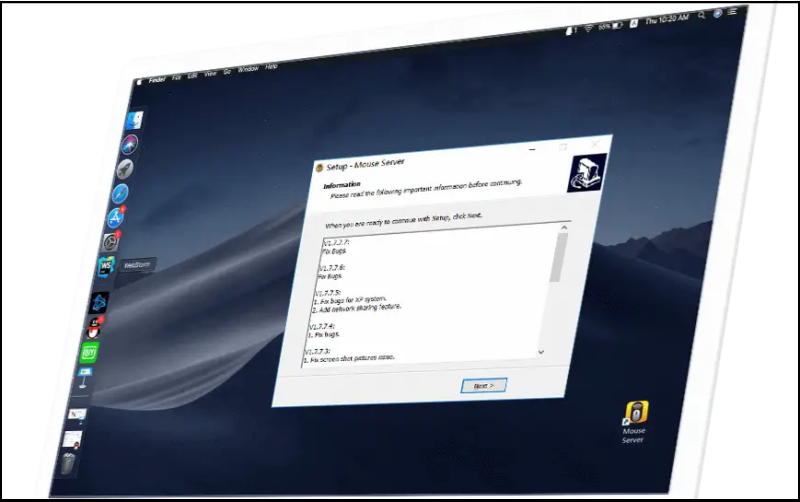Minimize the Setup - Mouse Server window
Screen dimensions: 800x502
[x=532, y=149]
